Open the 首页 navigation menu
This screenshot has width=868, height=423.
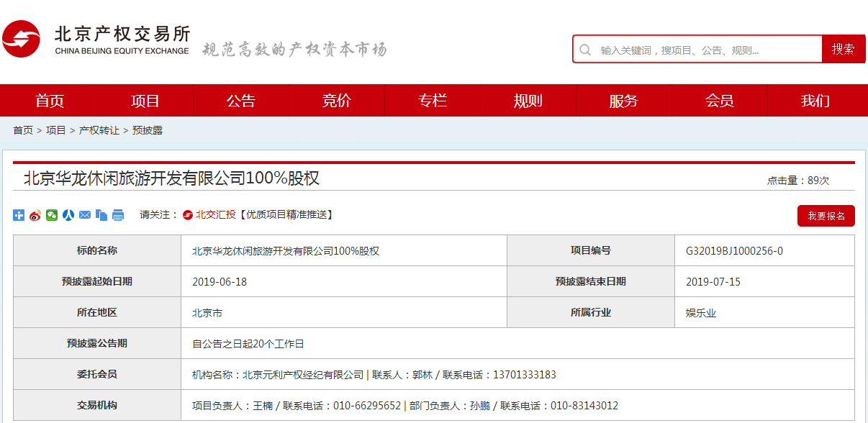(x=50, y=101)
